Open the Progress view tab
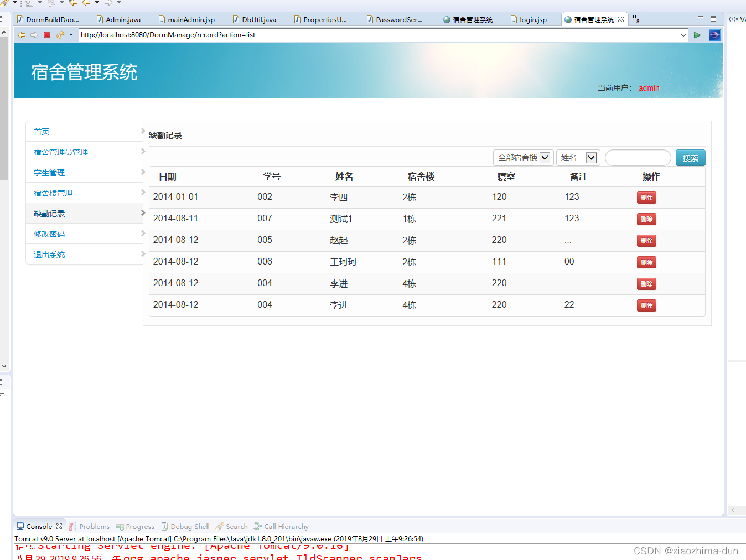This screenshot has height=560, width=746. [135, 526]
